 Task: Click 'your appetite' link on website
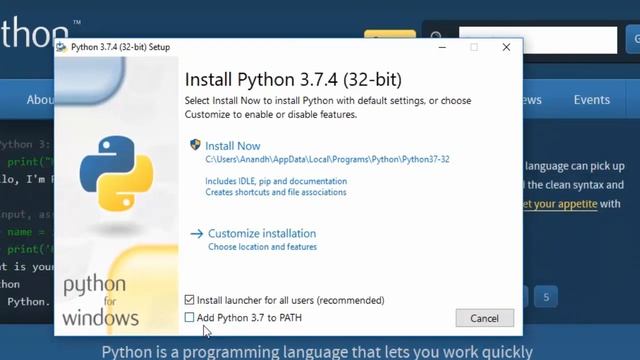click(x=560, y=204)
